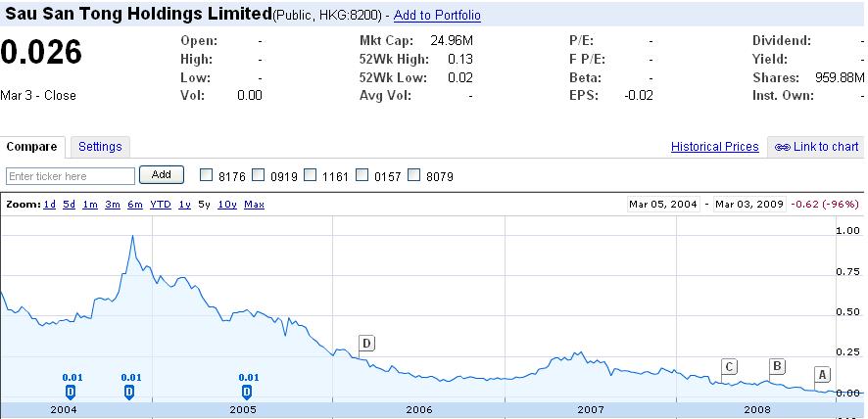Open news flag B on chart

coord(777,366)
